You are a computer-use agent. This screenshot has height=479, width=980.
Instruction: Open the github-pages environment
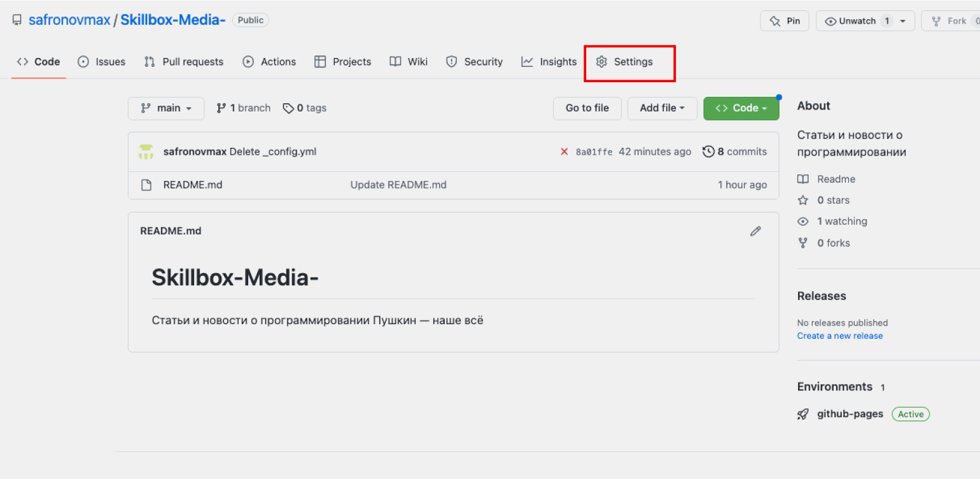[850, 414]
